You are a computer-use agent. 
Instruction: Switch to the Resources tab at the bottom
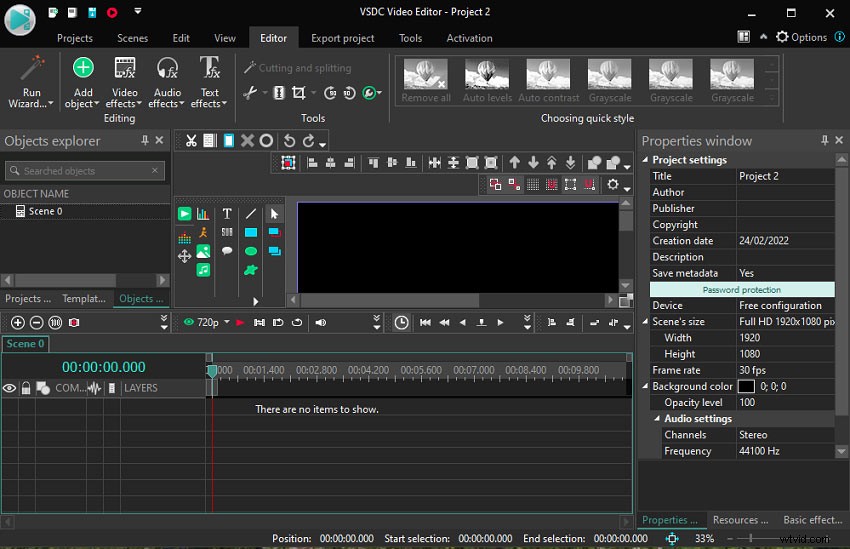point(740,520)
